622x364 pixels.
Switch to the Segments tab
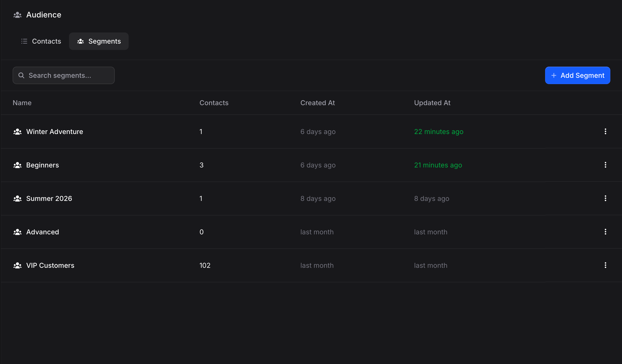(99, 41)
